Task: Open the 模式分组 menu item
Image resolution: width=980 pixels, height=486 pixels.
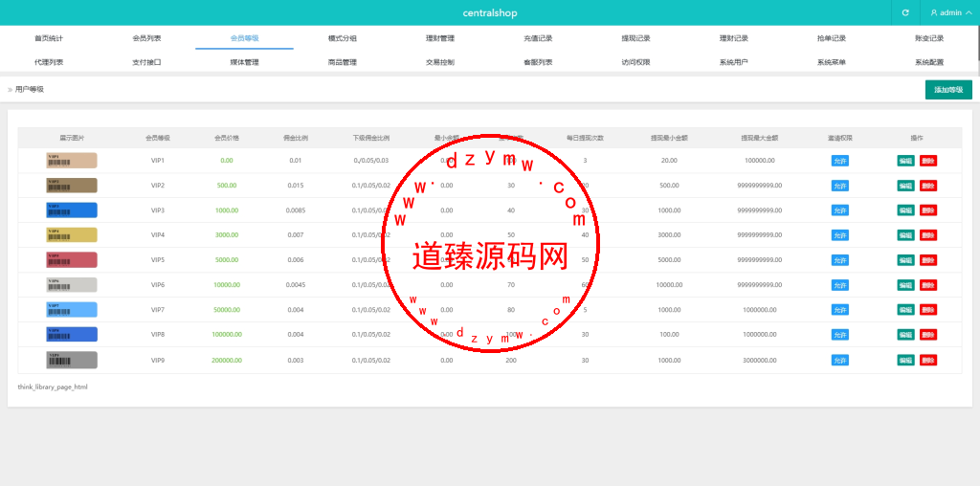Action: [x=343, y=38]
